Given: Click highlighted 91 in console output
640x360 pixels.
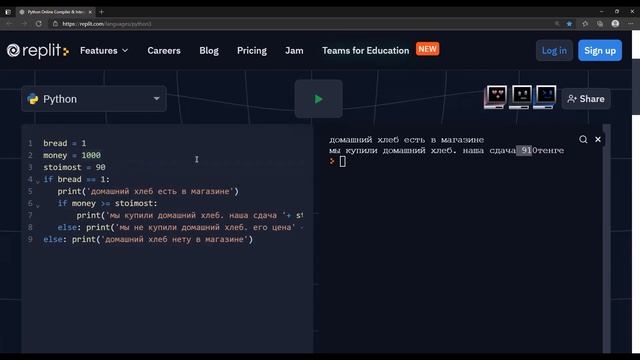Looking at the screenshot, I should pyautogui.click(x=524, y=150).
